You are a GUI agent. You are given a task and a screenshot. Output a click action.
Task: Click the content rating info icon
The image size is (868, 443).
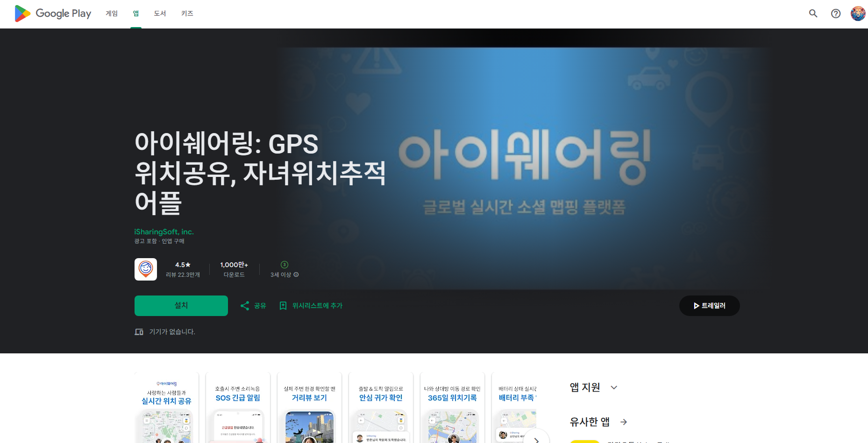point(296,275)
